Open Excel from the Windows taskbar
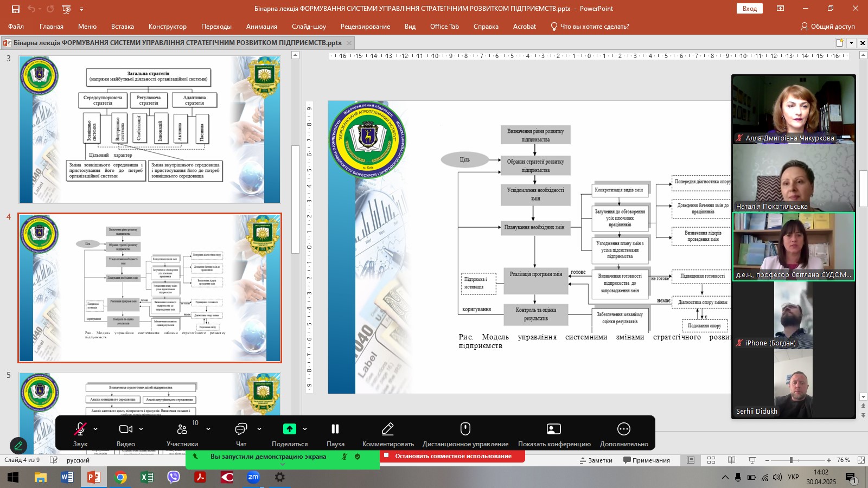The height and width of the screenshot is (488, 868). [x=147, y=477]
